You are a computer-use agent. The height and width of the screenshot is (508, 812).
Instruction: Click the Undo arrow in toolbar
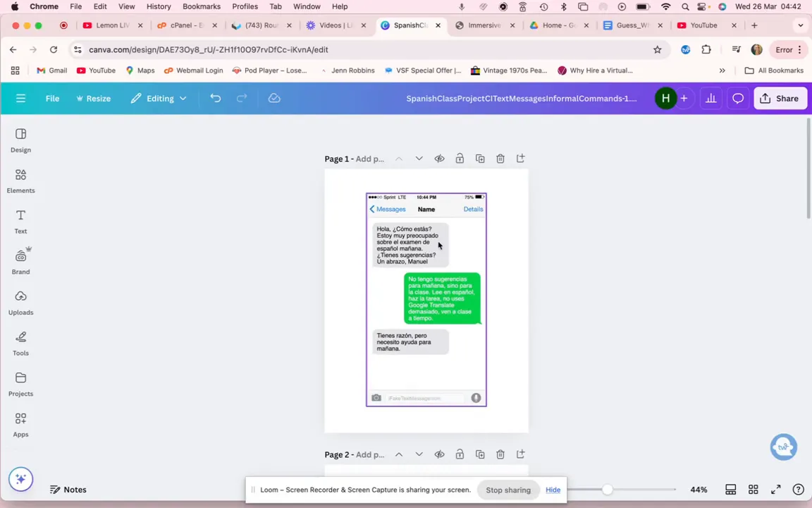(216, 99)
